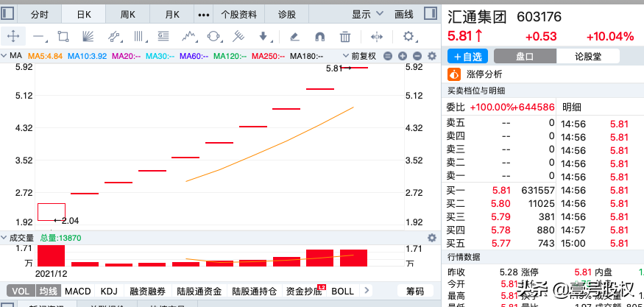
Task: Click the latest candlestick at 5.81
Action: pyautogui.click(x=354, y=68)
